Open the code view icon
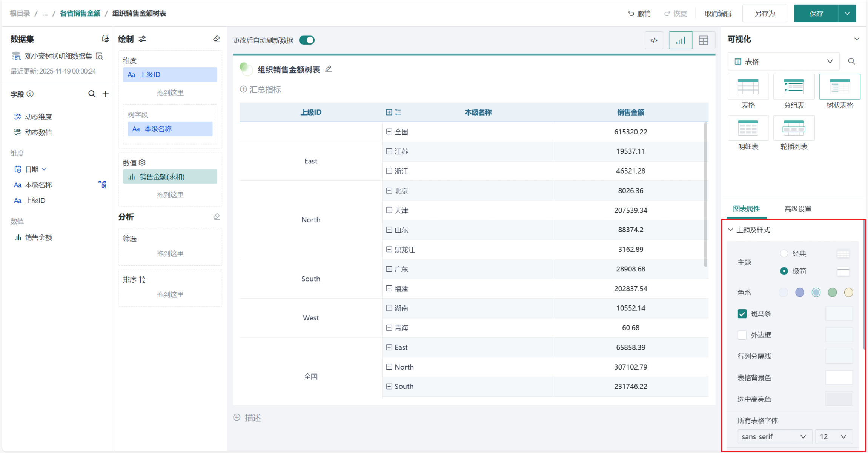Viewport: 868px width, 453px height. pos(654,40)
